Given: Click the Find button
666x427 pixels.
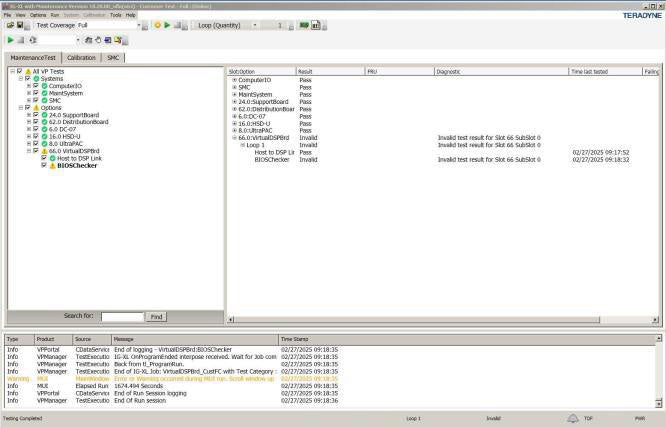Looking at the screenshot, I should point(157,316).
